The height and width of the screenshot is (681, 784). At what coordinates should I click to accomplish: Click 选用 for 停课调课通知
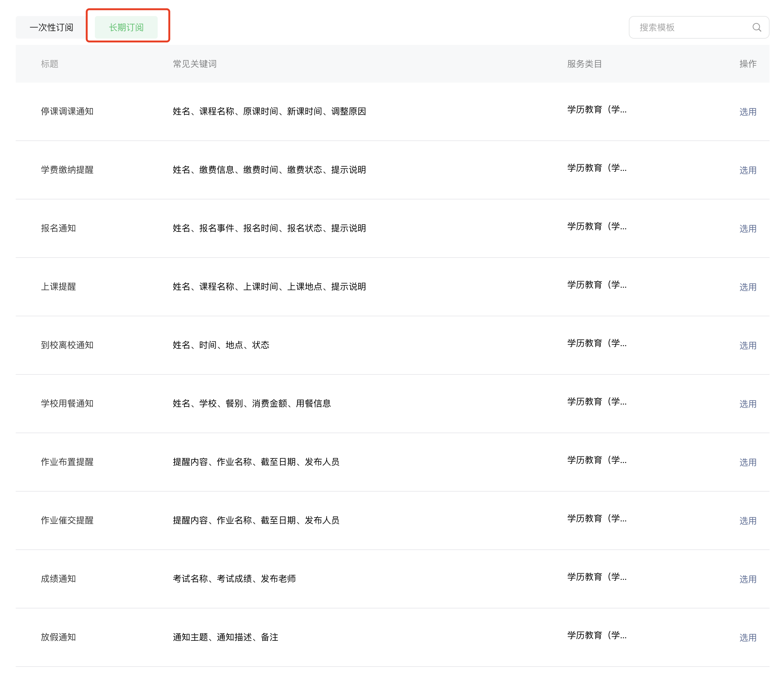pyautogui.click(x=748, y=112)
